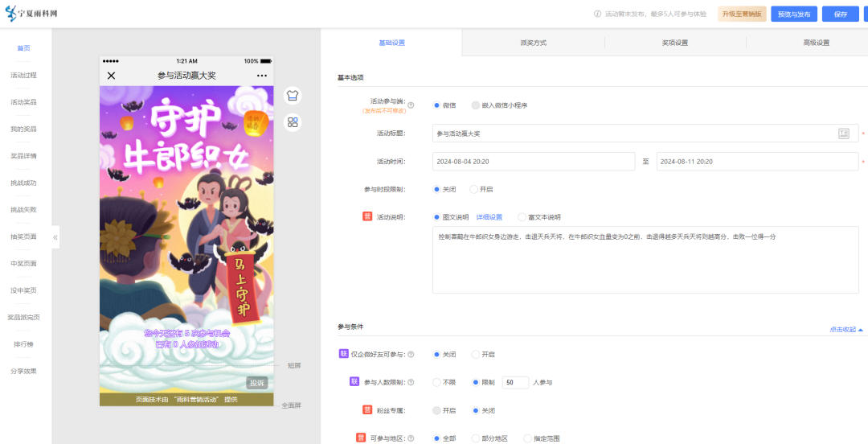868x444 pixels.
Task: Click end time field 2024-08-11 20:20
Action: pos(757,162)
